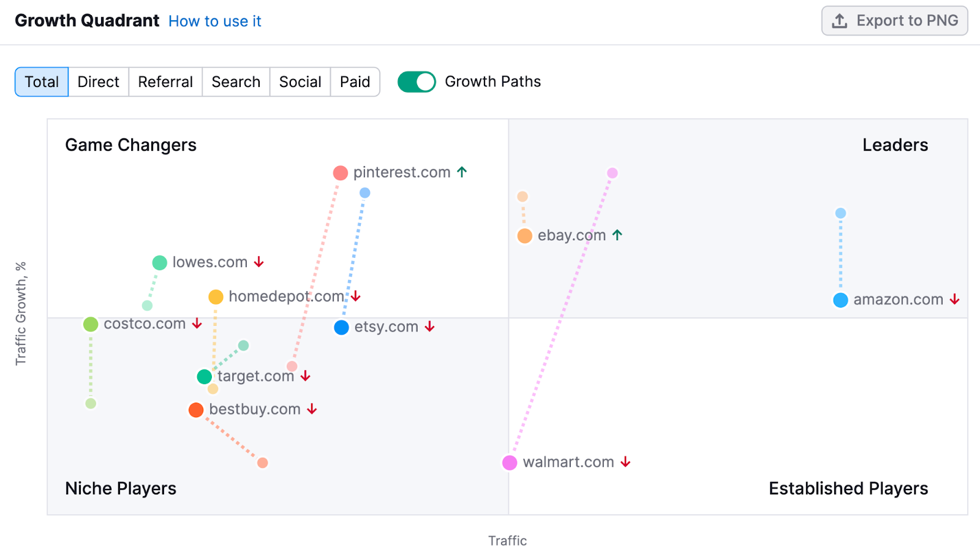Click the decline arrow next to lowes.com

[258, 262]
